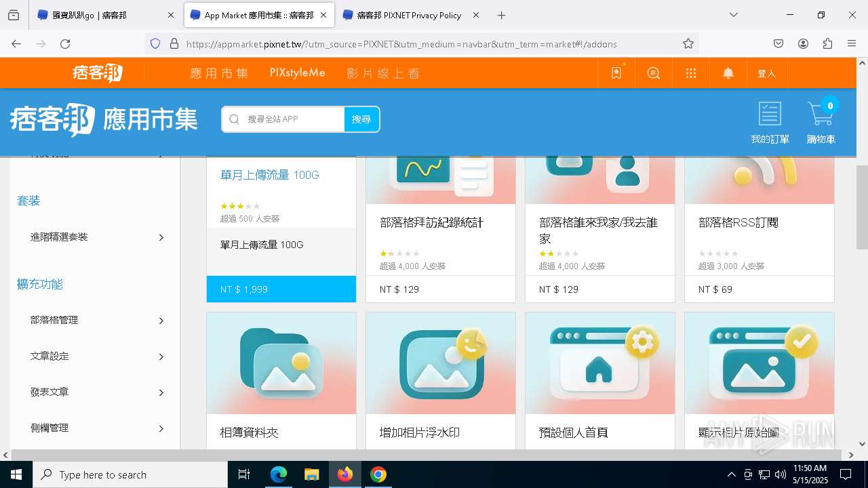The width and height of the screenshot is (868, 488).
Task: Click the Pixnet logo in orange navbar
Action: [97, 73]
